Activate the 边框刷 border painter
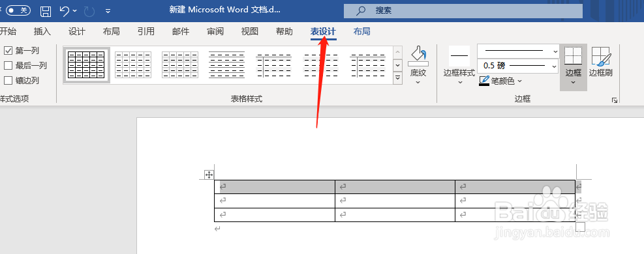The height and width of the screenshot is (254, 644). (601, 62)
